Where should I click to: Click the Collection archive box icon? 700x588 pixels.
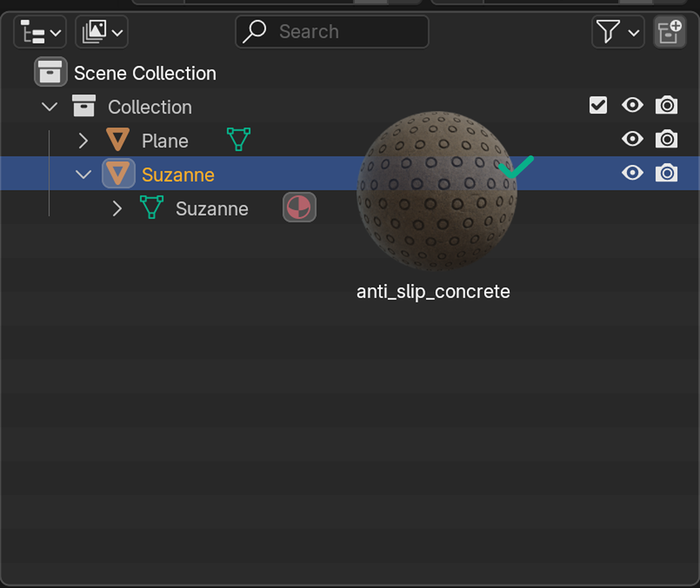pos(84,106)
